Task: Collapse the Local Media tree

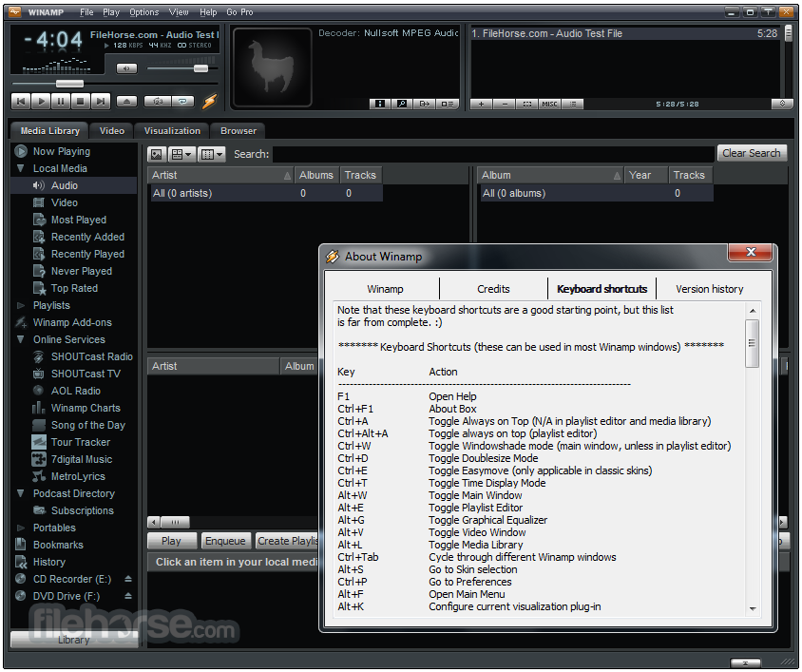Action: click(18, 168)
